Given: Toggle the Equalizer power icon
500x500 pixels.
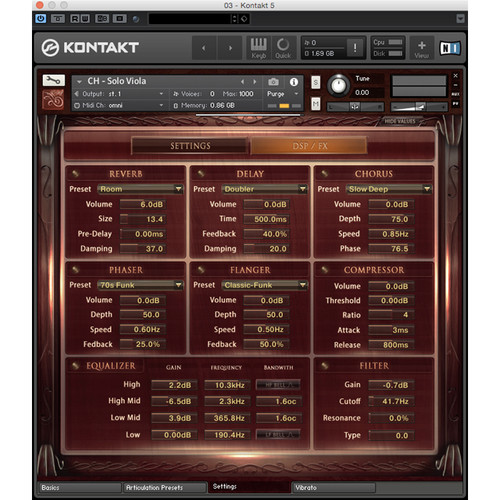Looking at the screenshot, I should [75, 366].
